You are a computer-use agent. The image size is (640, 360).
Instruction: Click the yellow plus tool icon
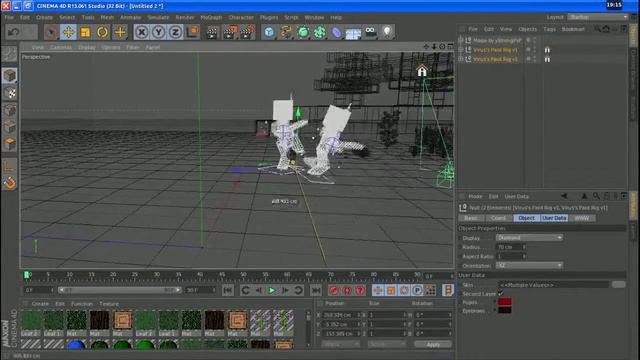click(120, 32)
